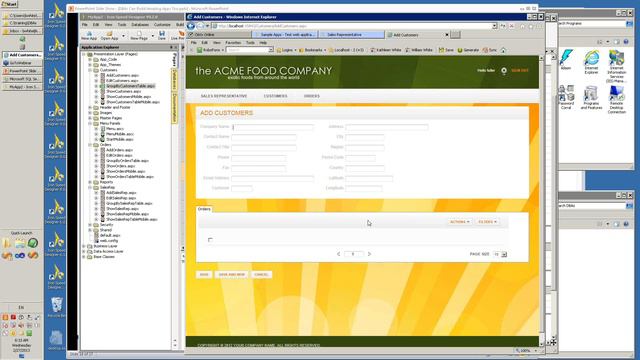Open the Favorites menu in Internet Explorer

233,42
